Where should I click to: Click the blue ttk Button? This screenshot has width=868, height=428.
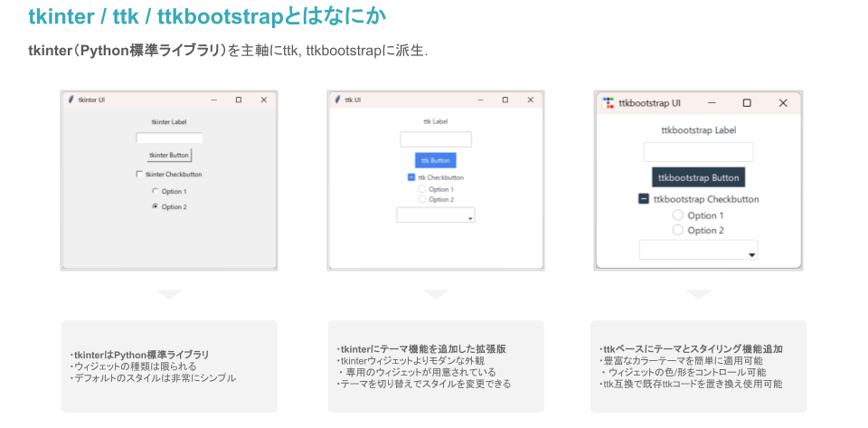(x=436, y=160)
